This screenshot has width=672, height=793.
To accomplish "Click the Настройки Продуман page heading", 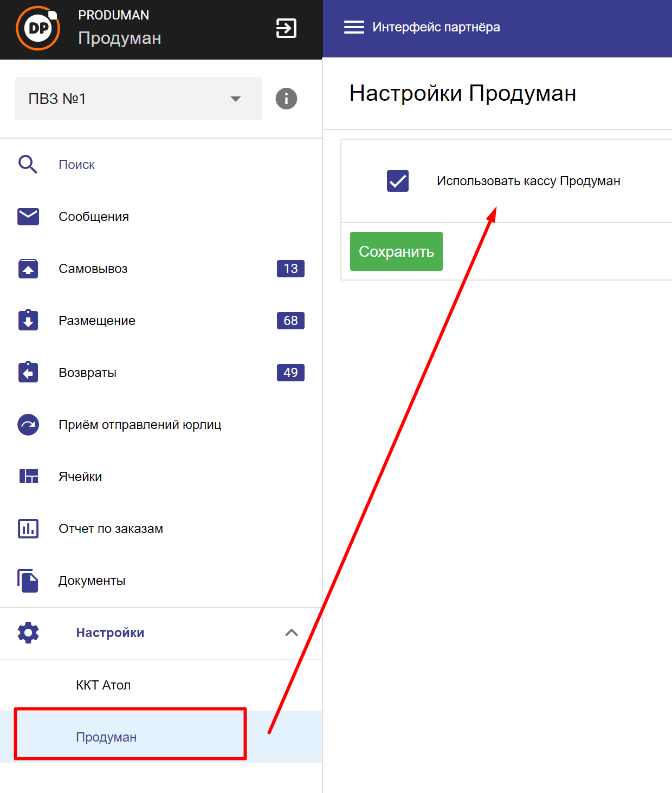I will 463,93.
